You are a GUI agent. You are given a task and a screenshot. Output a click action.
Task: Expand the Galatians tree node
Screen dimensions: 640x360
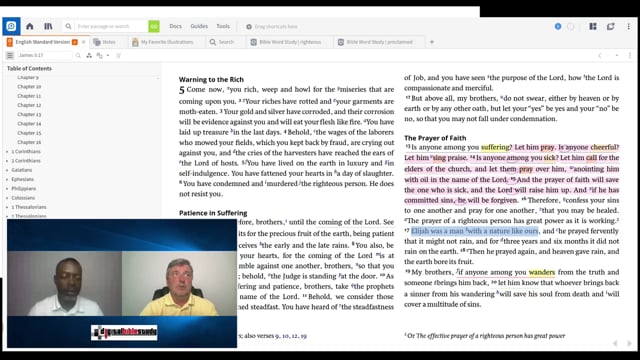[7, 170]
